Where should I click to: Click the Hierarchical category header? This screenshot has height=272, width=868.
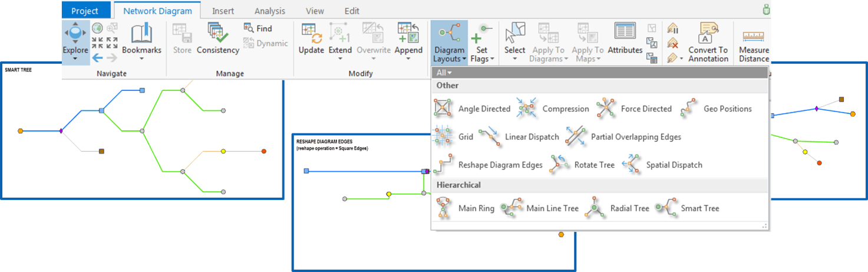pos(600,185)
